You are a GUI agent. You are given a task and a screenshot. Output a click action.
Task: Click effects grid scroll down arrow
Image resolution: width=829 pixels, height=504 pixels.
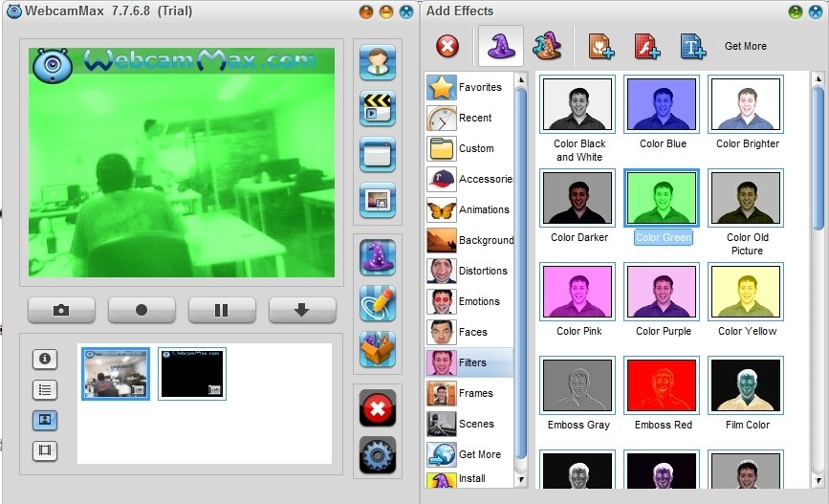[818, 481]
